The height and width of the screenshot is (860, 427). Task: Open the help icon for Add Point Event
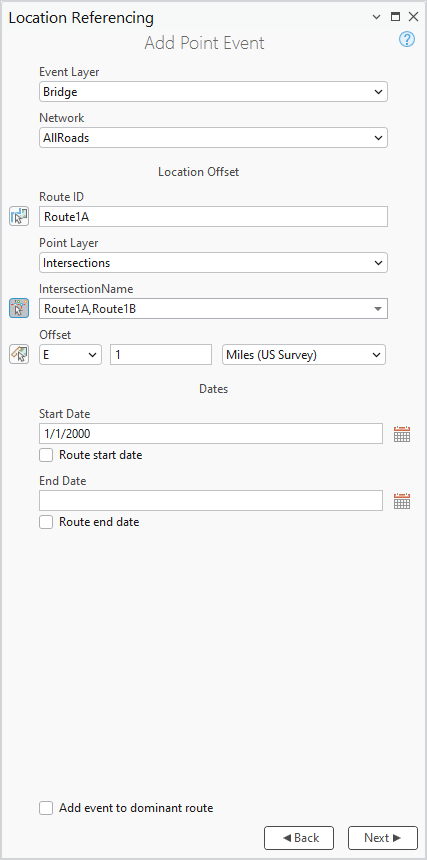click(x=407, y=39)
